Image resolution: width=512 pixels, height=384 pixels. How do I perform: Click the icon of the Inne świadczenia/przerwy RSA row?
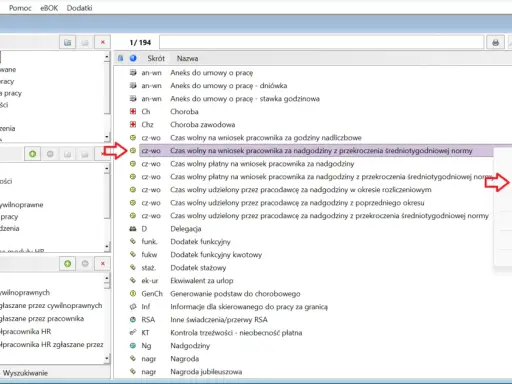pos(133,319)
